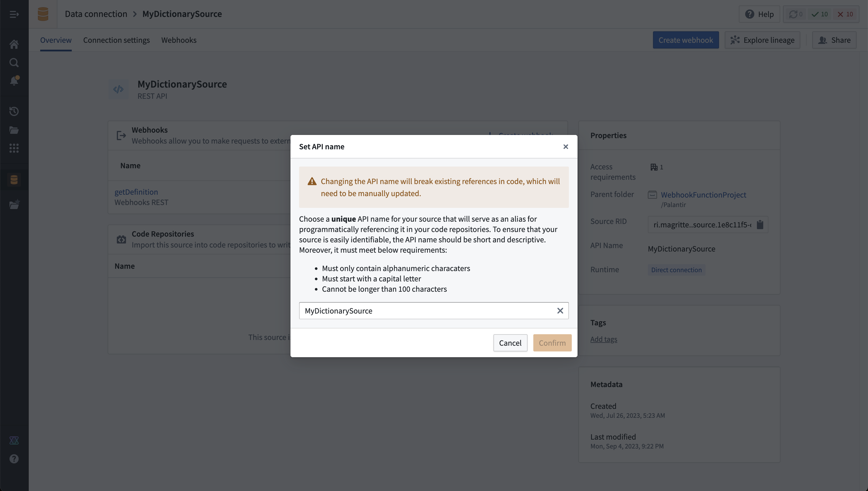Click the Data connection header database icon

[43, 14]
